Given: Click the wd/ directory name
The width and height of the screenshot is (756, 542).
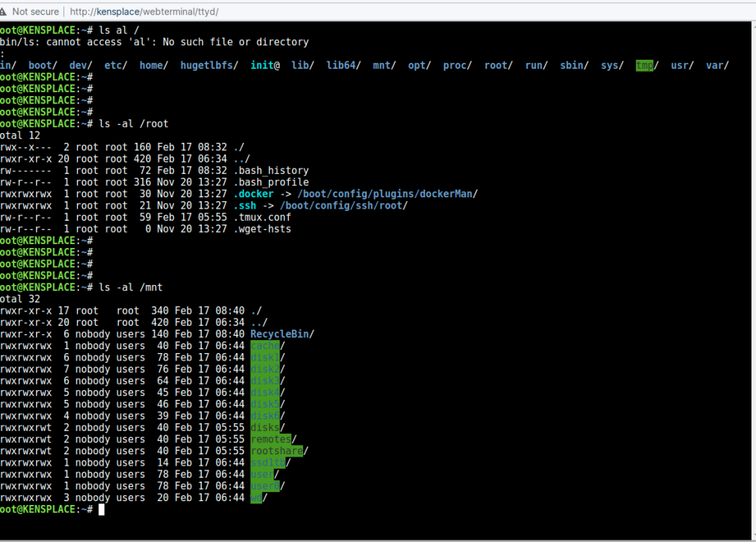Looking at the screenshot, I should [259, 497].
